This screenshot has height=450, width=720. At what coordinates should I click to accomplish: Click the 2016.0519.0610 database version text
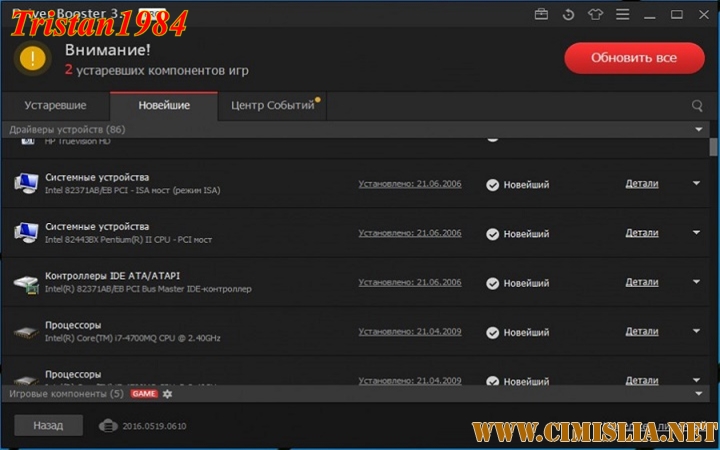pyautogui.click(x=154, y=426)
